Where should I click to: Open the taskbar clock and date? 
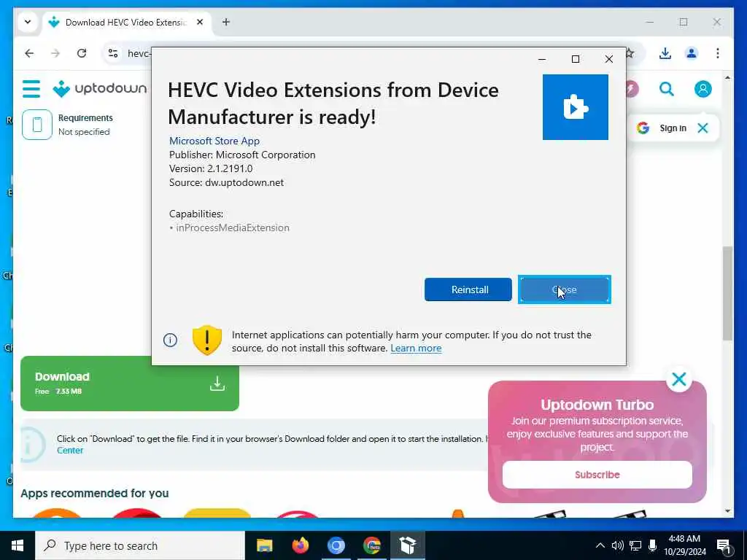click(684, 545)
